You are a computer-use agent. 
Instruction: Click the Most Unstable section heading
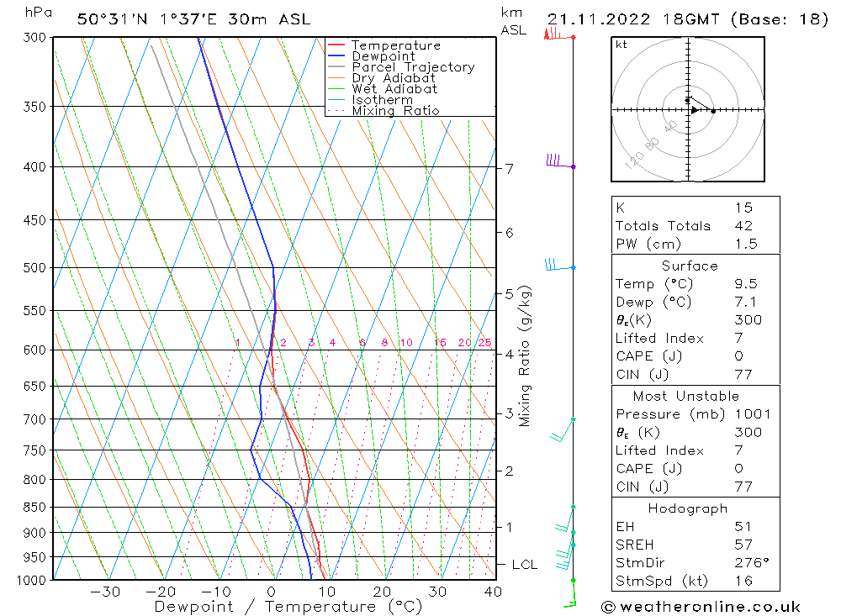(686, 396)
